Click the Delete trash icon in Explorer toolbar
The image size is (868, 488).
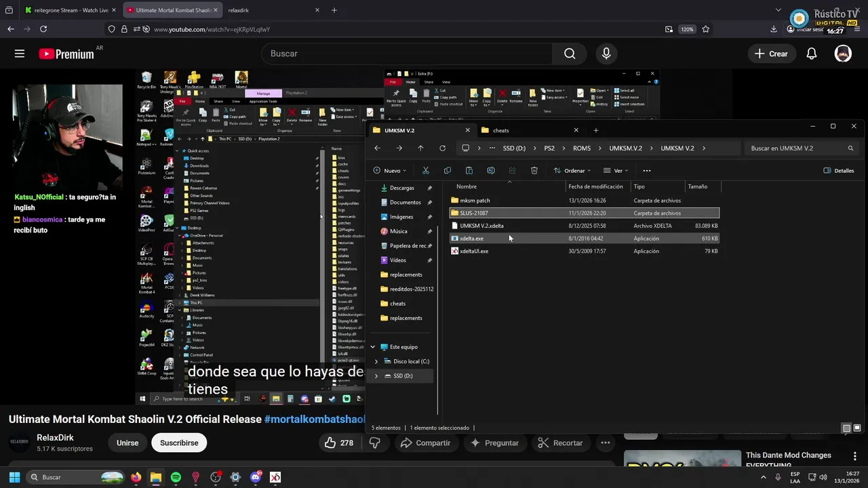534,171
